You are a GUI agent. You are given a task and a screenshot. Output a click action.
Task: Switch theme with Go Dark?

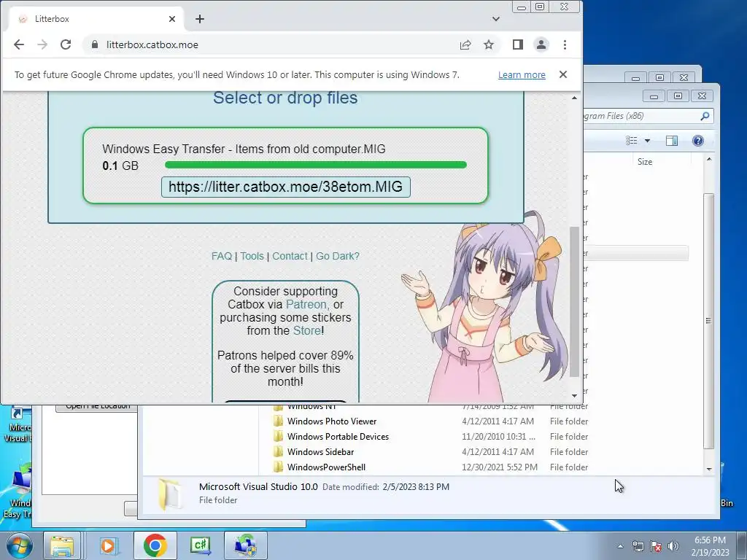point(338,256)
